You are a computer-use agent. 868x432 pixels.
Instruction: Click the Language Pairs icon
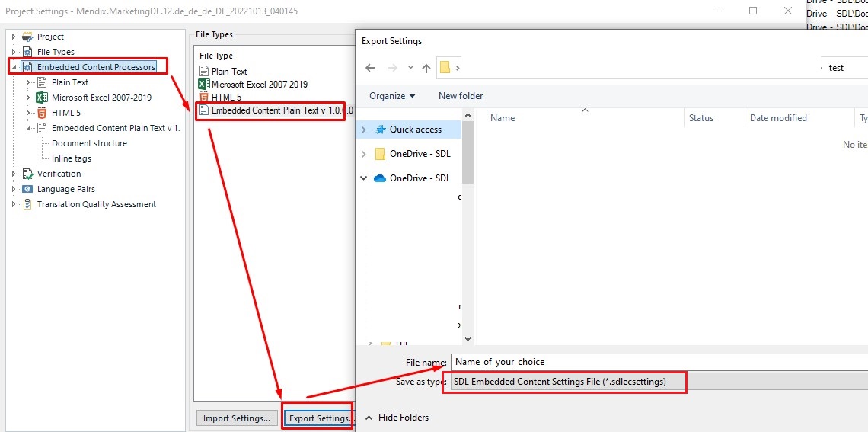28,189
